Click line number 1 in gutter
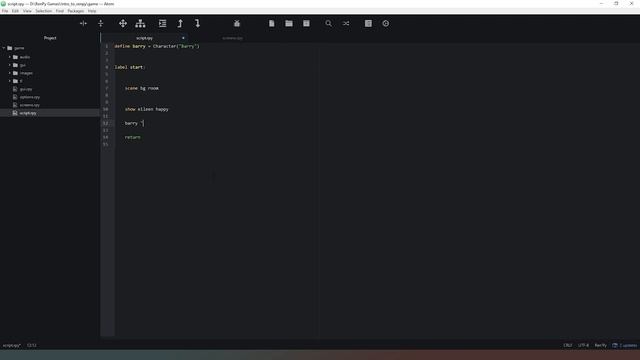The width and height of the screenshot is (640, 360). tap(107, 46)
